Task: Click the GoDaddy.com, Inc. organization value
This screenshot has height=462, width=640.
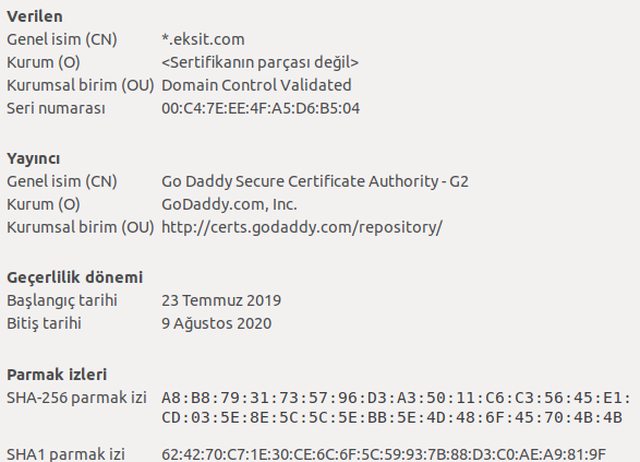Action: [229, 204]
